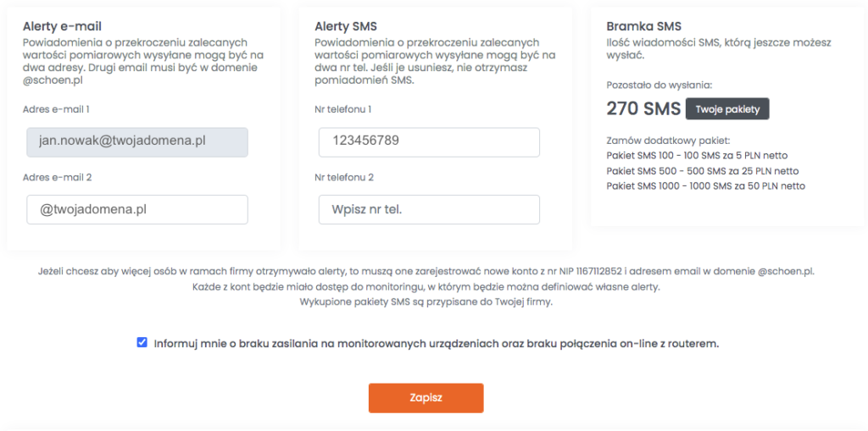
Task: Click into the Adres e-mail 2 field
Action: click(x=137, y=210)
